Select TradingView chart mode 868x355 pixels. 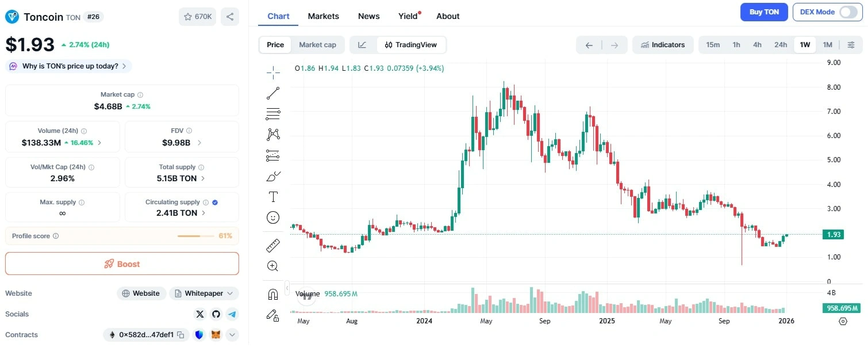pyautogui.click(x=411, y=45)
